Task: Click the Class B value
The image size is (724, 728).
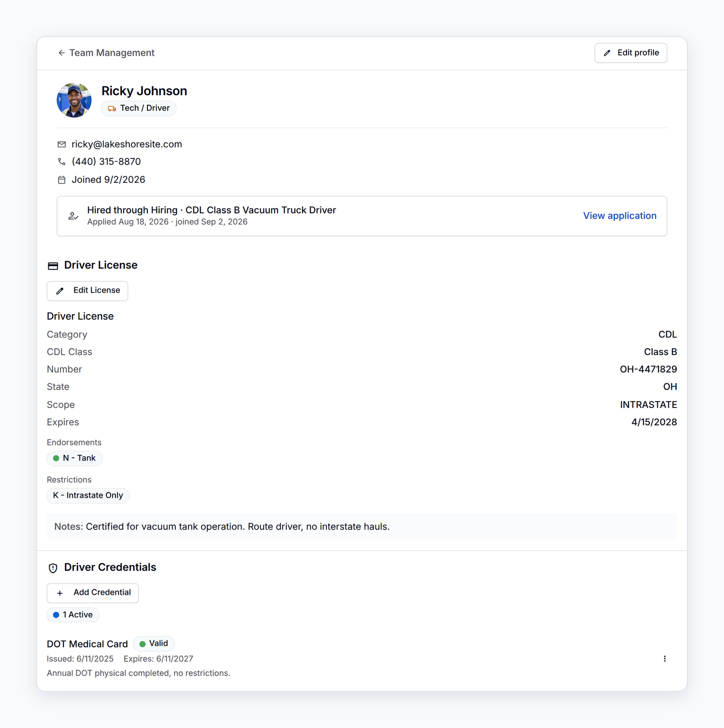Action: (660, 352)
